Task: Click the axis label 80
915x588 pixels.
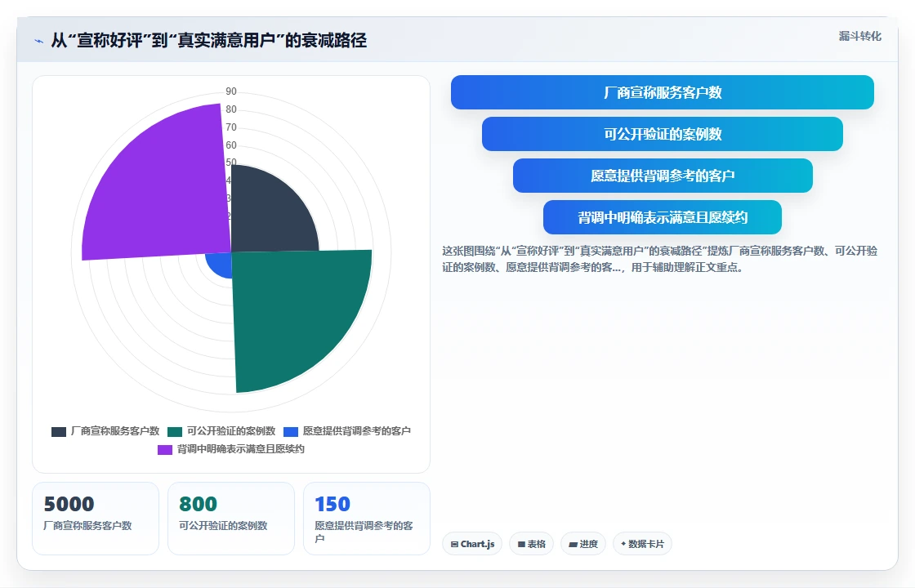Action: coord(231,109)
